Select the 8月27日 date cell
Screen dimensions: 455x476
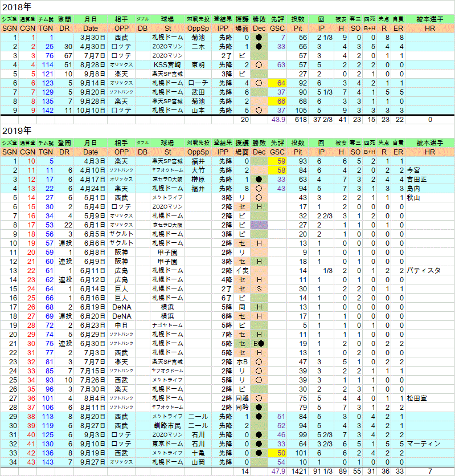point(91,425)
